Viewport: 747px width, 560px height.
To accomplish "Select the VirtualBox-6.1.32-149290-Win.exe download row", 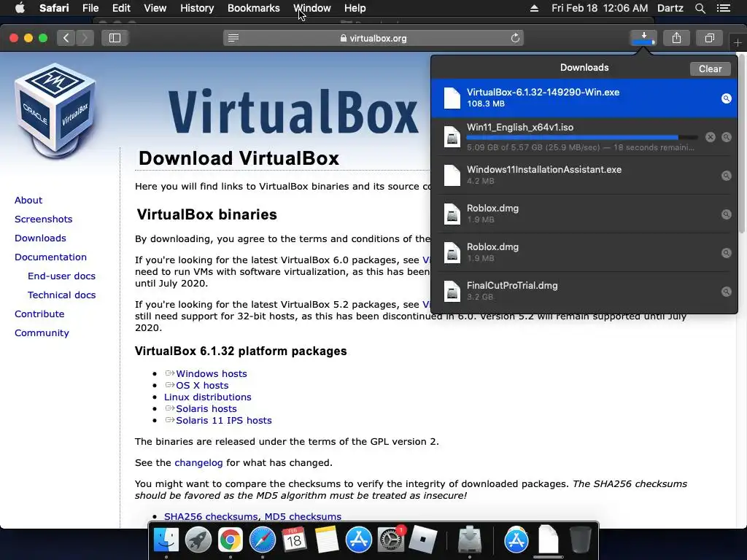I will pos(584,98).
